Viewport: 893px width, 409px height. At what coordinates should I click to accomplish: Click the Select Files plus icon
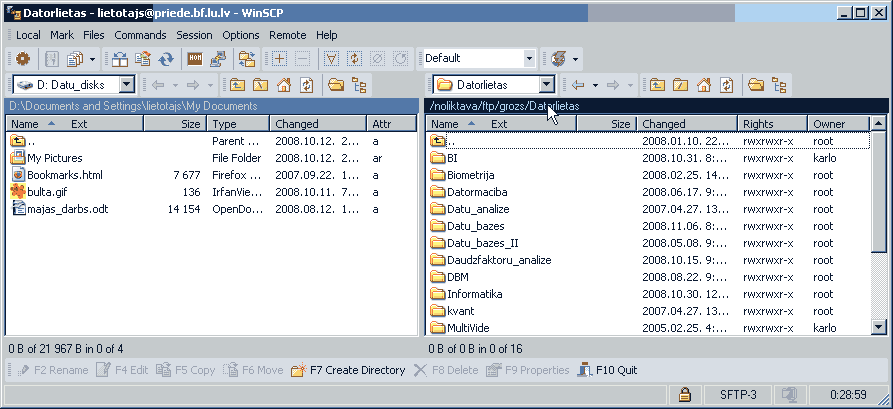[x=280, y=58]
